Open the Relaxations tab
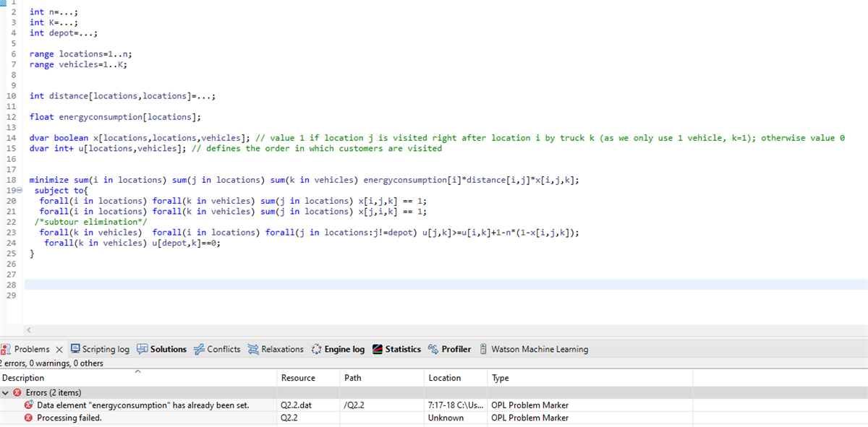Screen dimensions: 868x427 [x=276, y=349]
